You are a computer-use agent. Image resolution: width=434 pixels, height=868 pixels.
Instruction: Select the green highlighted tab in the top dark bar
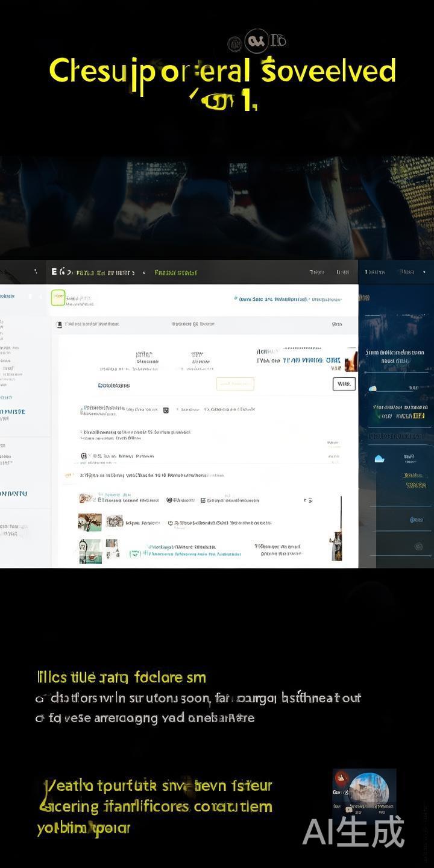pyautogui.click(x=175, y=272)
